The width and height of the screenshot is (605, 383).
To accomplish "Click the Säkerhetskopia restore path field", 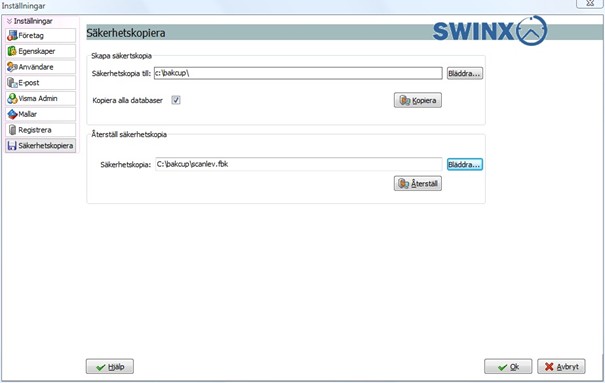I will (299, 164).
